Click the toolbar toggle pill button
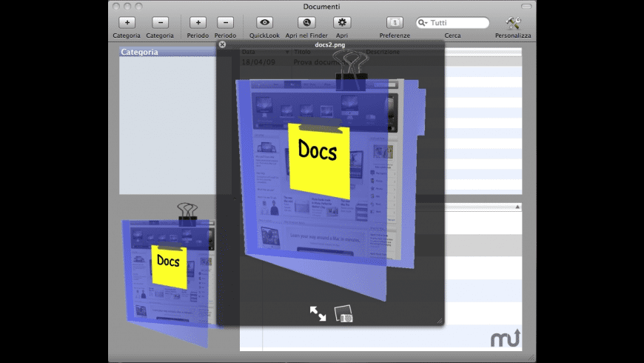Viewport: 644px width, 363px height. click(526, 6)
